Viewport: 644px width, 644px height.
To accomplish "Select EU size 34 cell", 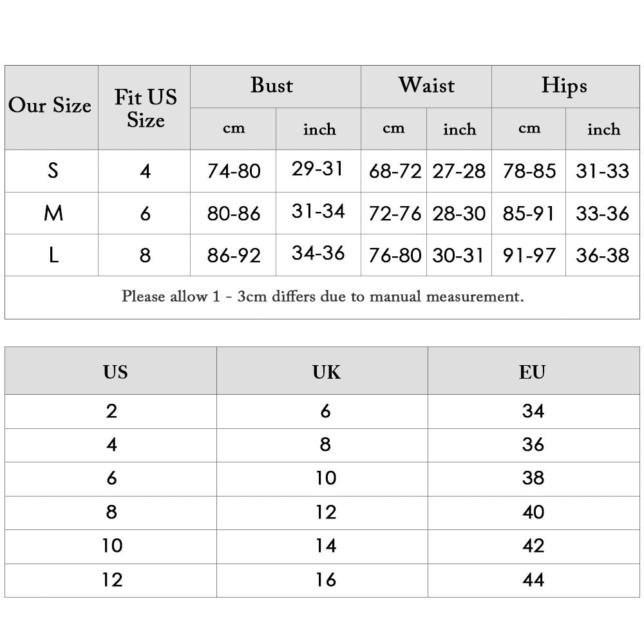I will pyautogui.click(x=534, y=412).
